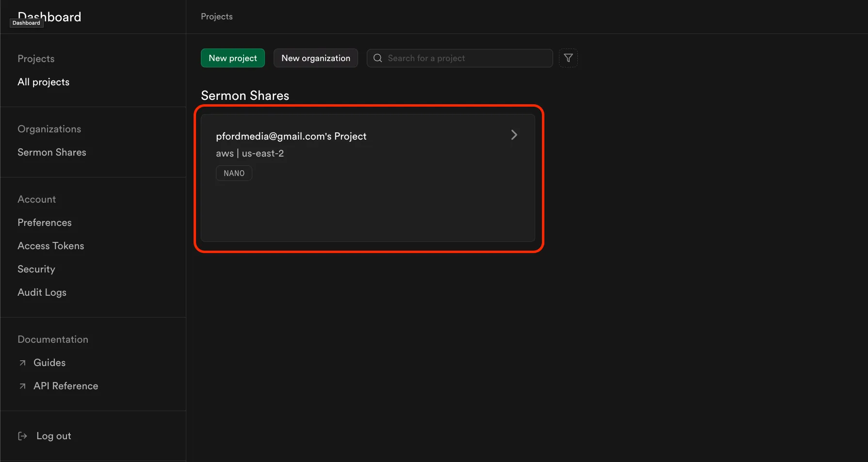868x462 pixels.
Task: Click the external link arrow beside API Reference
Action: coord(21,385)
